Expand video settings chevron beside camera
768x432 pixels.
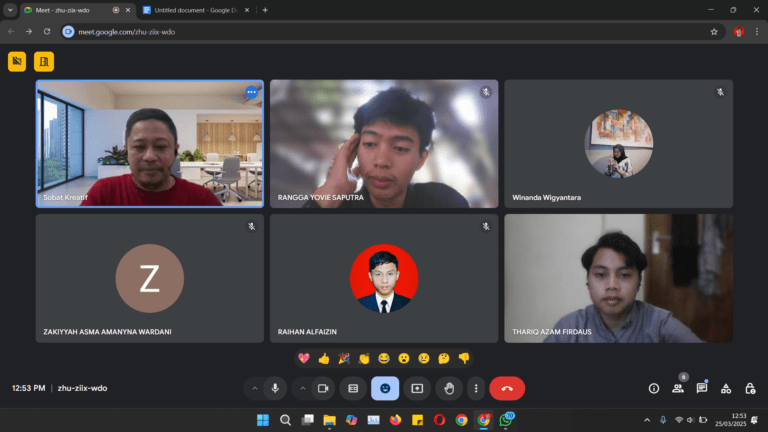click(x=303, y=388)
